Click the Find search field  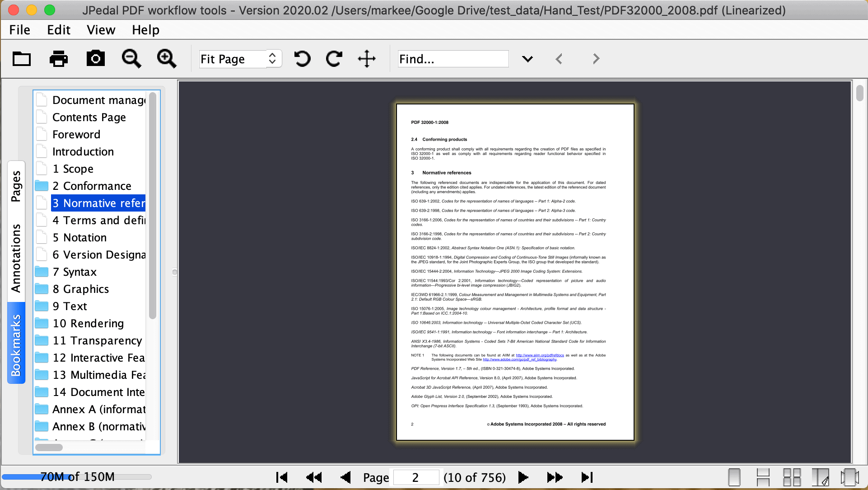click(453, 59)
